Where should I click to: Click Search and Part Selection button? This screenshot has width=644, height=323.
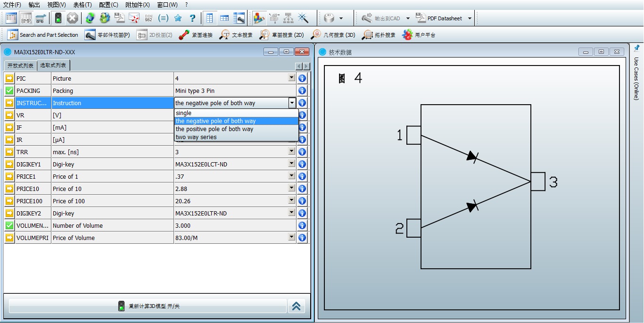pos(43,35)
